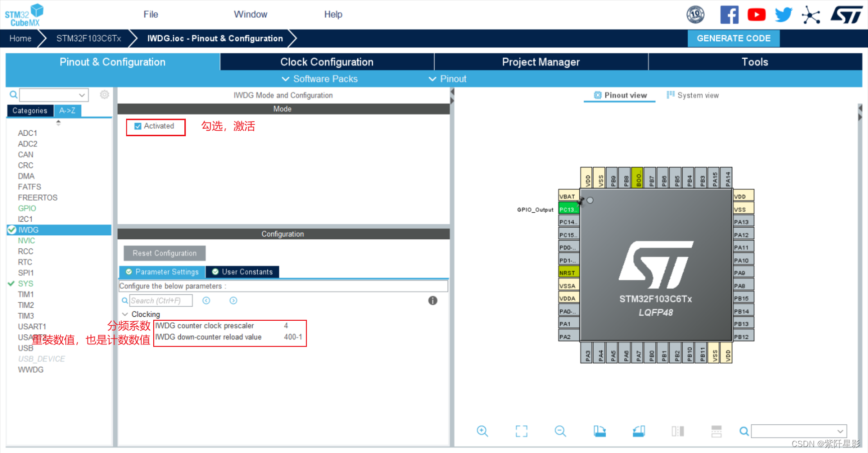The width and height of the screenshot is (868, 453).
Task: Collapse the Clocking parameter group
Action: pos(125,314)
